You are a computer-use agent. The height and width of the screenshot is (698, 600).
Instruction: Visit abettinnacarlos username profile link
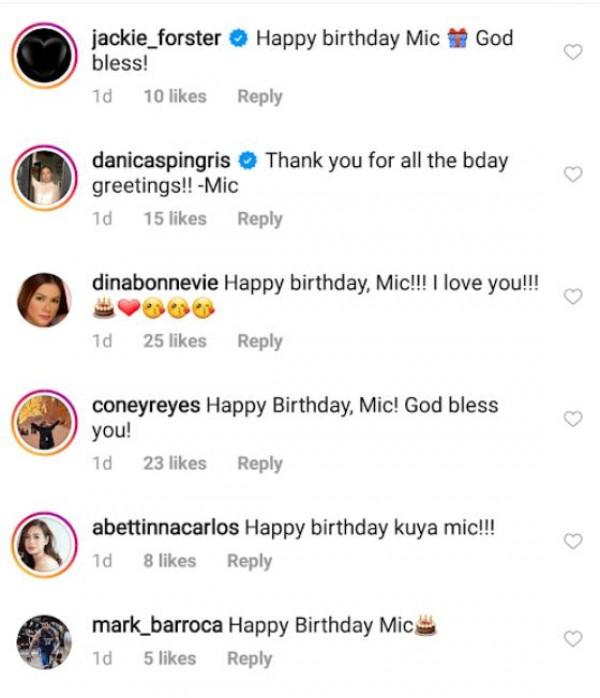[x=165, y=528]
